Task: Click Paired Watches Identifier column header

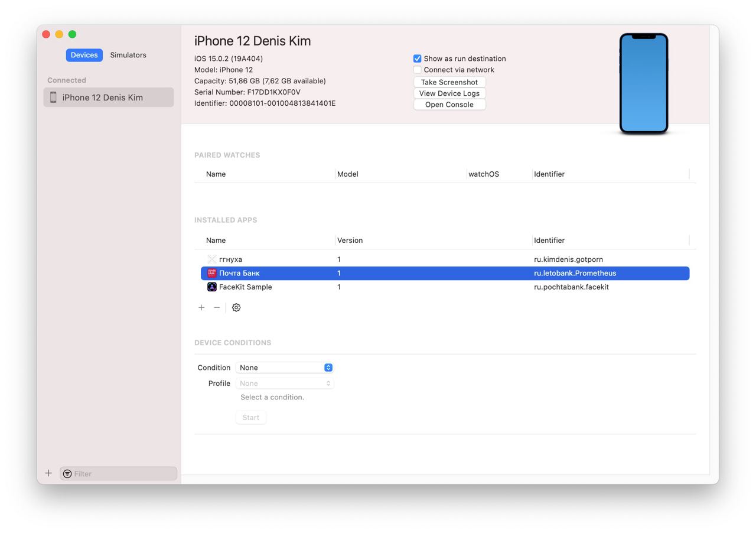Action: tap(549, 174)
